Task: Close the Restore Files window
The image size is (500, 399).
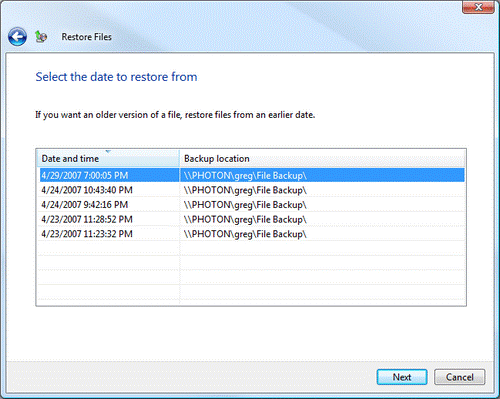Action: pyautogui.click(x=478, y=7)
